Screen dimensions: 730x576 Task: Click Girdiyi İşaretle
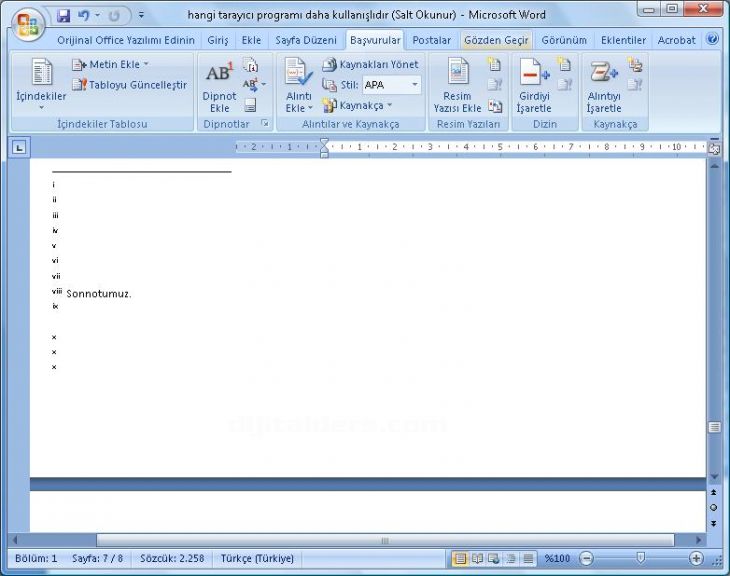point(534,85)
